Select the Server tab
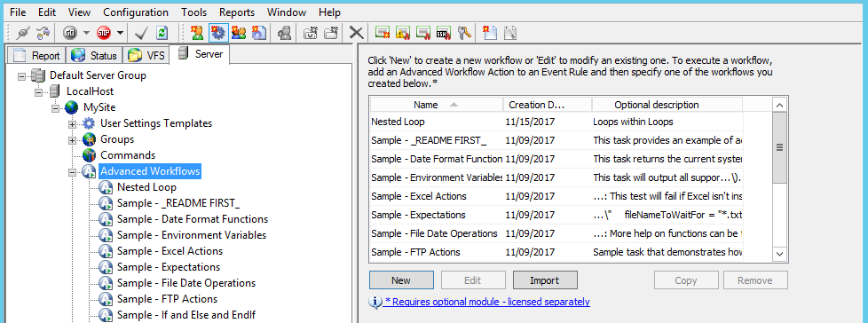868x323 pixels. (x=200, y=54)
